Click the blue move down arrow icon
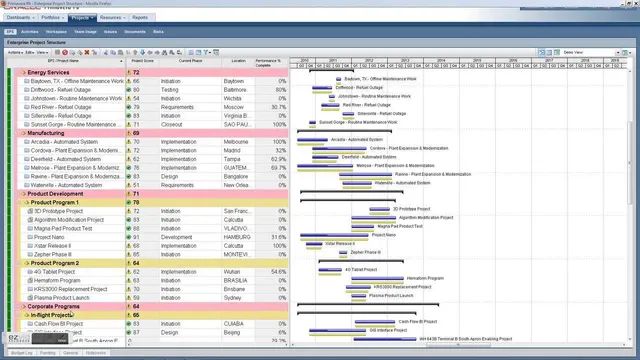 pos(142,52)
